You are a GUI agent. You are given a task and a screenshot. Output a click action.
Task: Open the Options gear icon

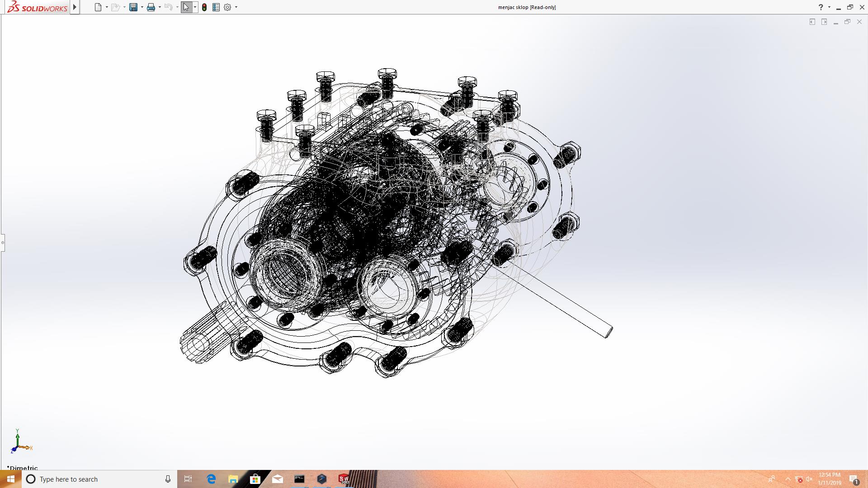coord(227,7)
